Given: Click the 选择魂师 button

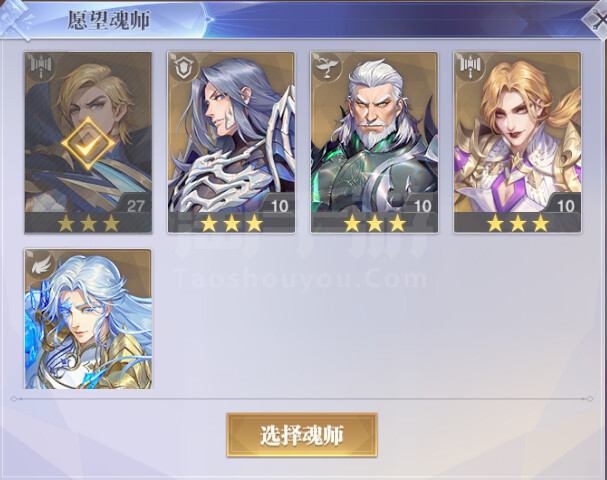Looking at the screenshot, I should pos(302,435).
